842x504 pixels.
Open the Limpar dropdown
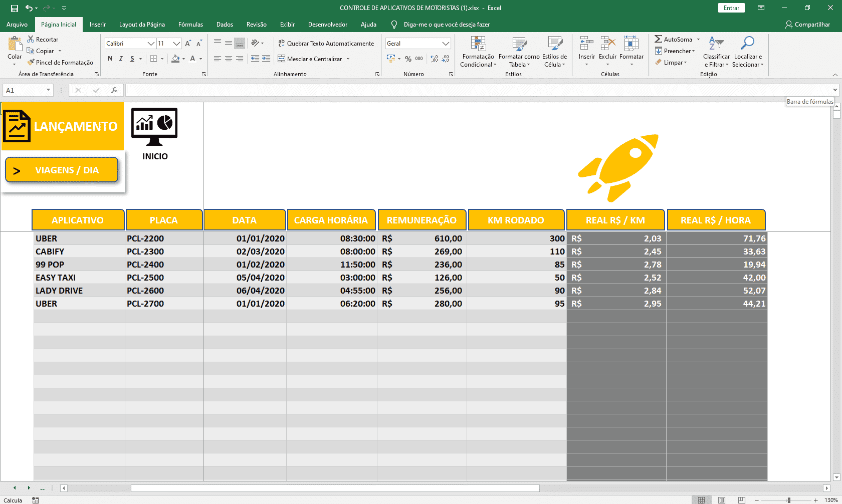click(671, 63)
